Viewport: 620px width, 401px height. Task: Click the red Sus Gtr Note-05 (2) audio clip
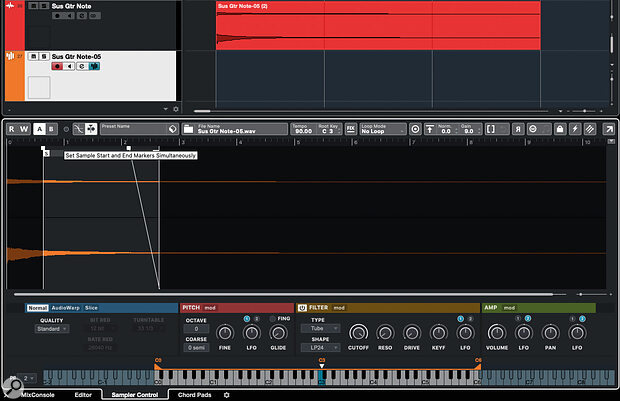(x=378, y=25)
